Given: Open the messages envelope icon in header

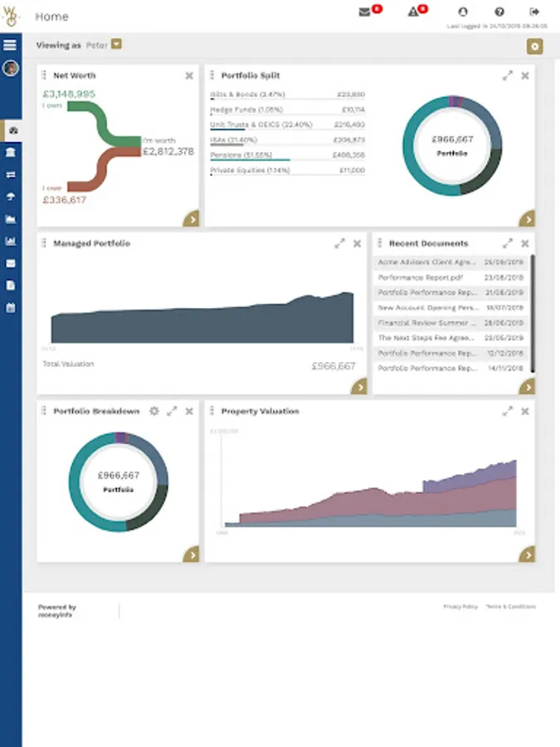Looking at the screenshot, I should coord(364,12).
